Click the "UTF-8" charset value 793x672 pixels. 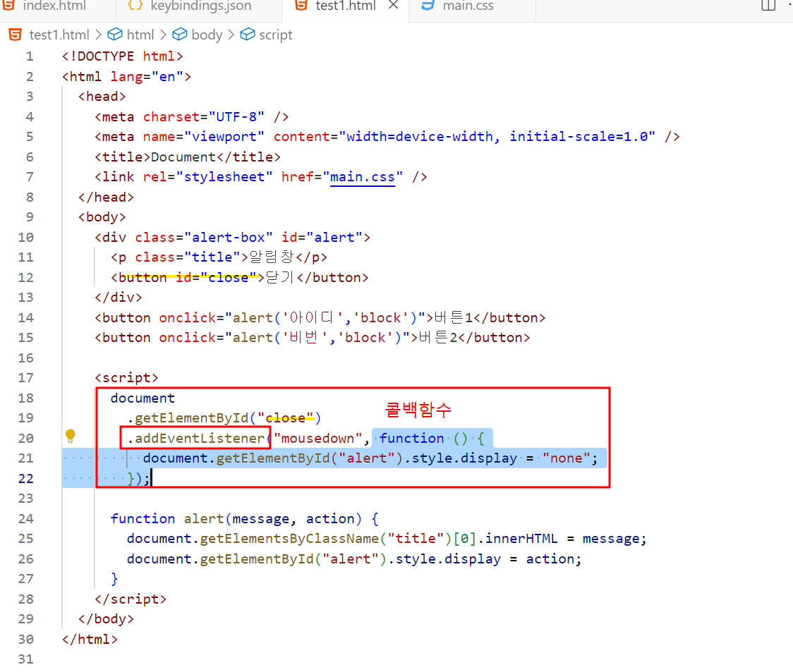coord(236,117)
